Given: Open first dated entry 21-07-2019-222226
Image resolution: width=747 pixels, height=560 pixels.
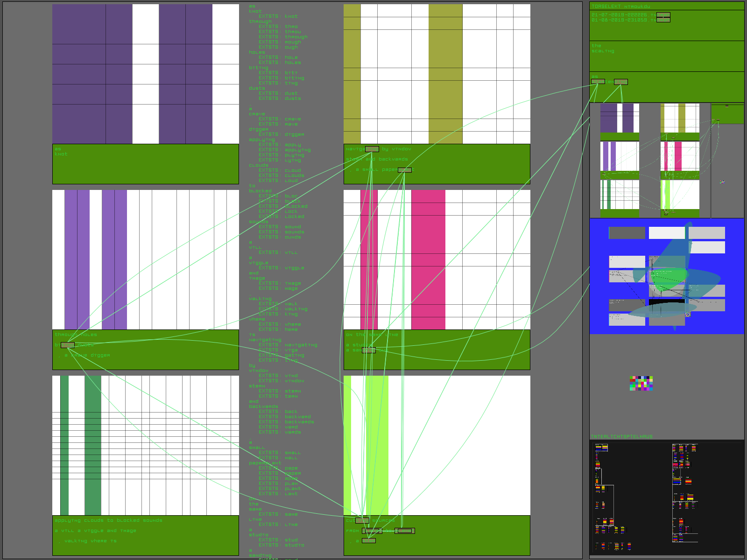Looking at the screenshot, I should pos(621,15).
